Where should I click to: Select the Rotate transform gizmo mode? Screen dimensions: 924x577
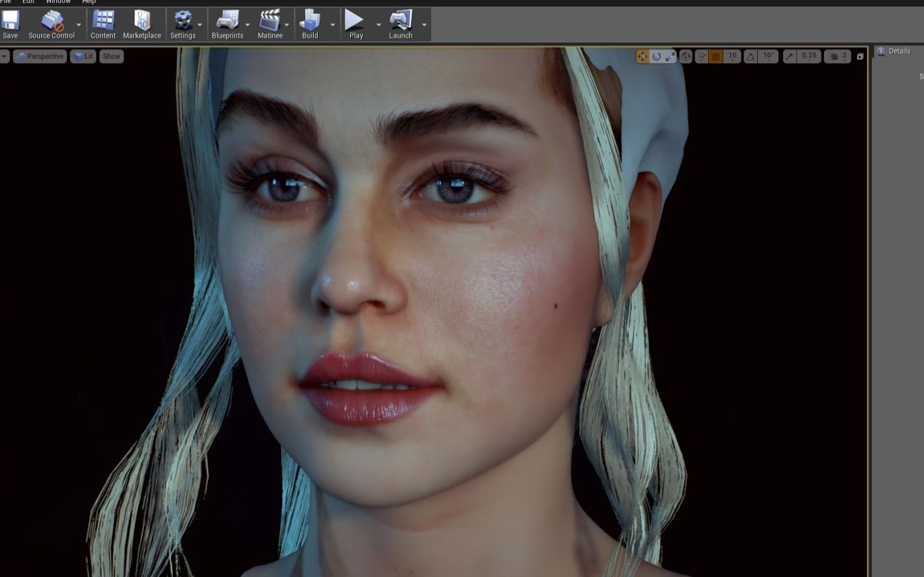(x=656, y=57)
